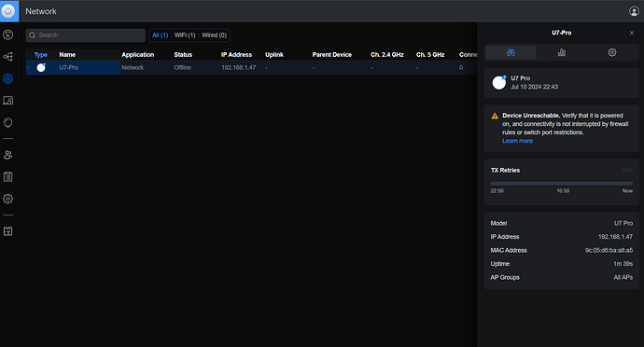Open the System Log sidebar icon
The width and height of the screenshot is (644, 347).
7,177
